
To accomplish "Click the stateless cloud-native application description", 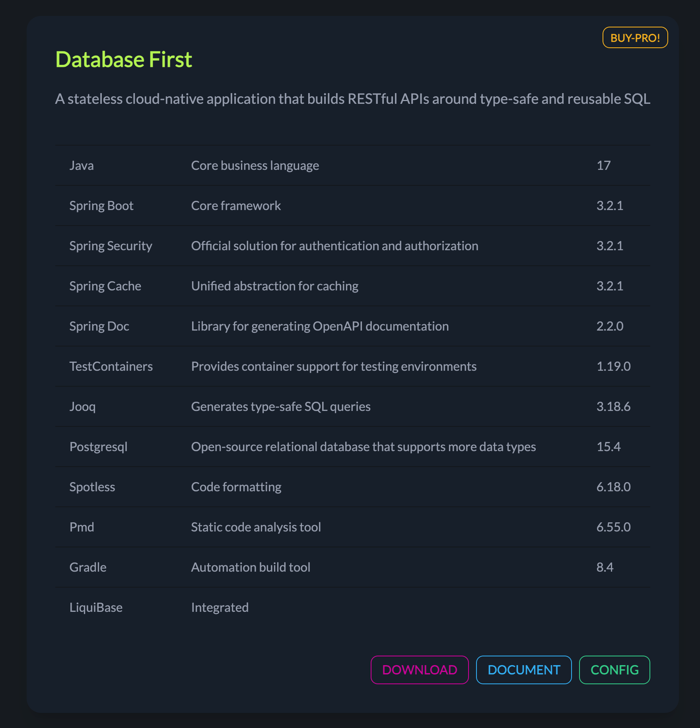I will [x=353, y=99].
